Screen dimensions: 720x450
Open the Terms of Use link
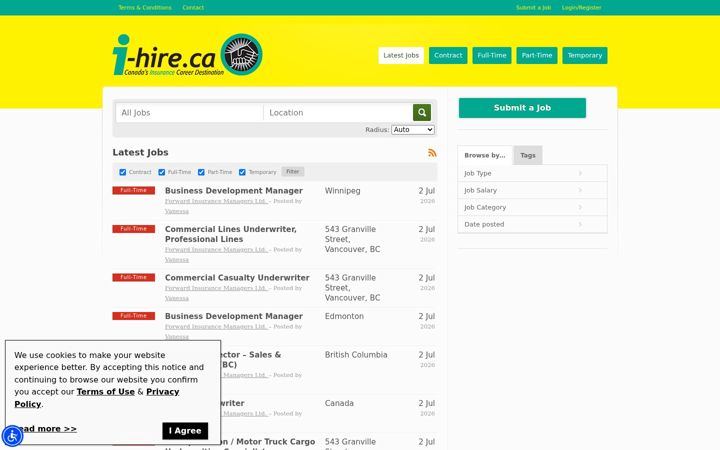pos(106,392)
